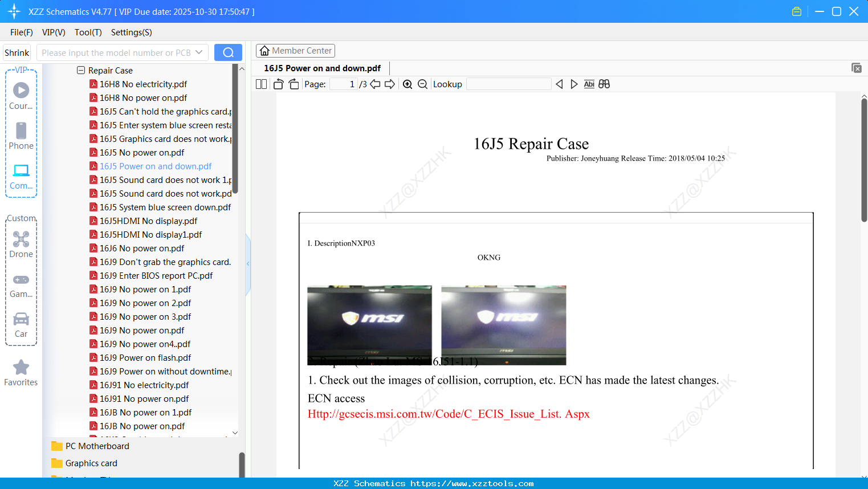
Task: Select the Computer sidebar category
Action: click(x=21, y=176)
